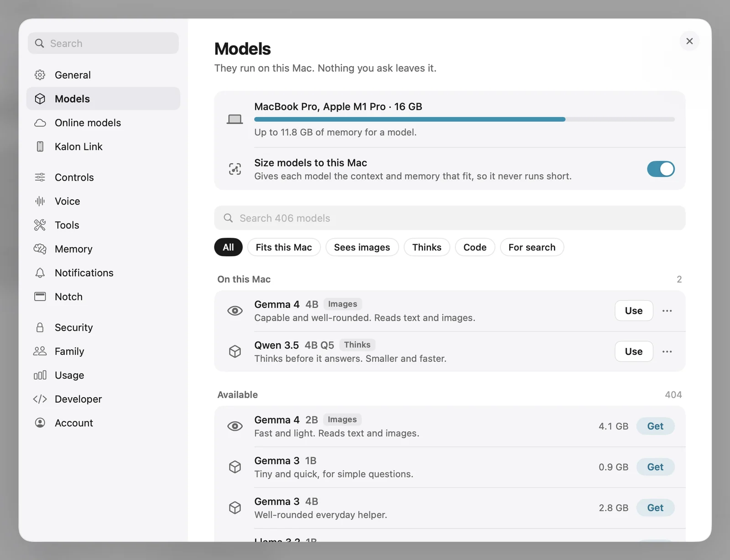Click the Usage bar chart icon

(x=40, y=375)
